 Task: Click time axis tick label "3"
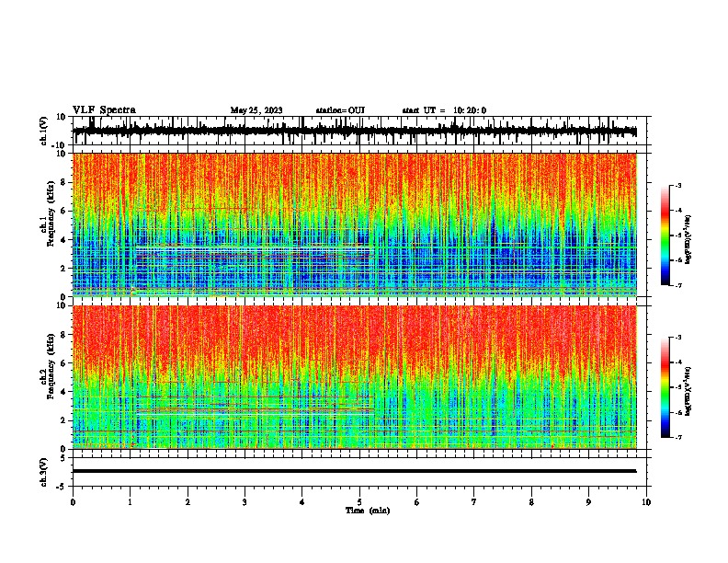(x=245, y=502)
